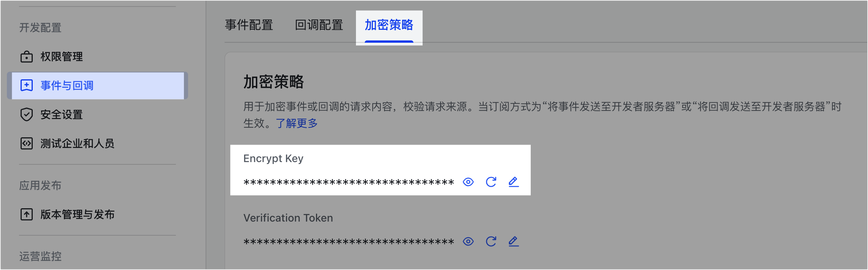Edit the Encrypt Key with pencil icon
Viewport: 868px width, 270px height.
coord(514,182)
